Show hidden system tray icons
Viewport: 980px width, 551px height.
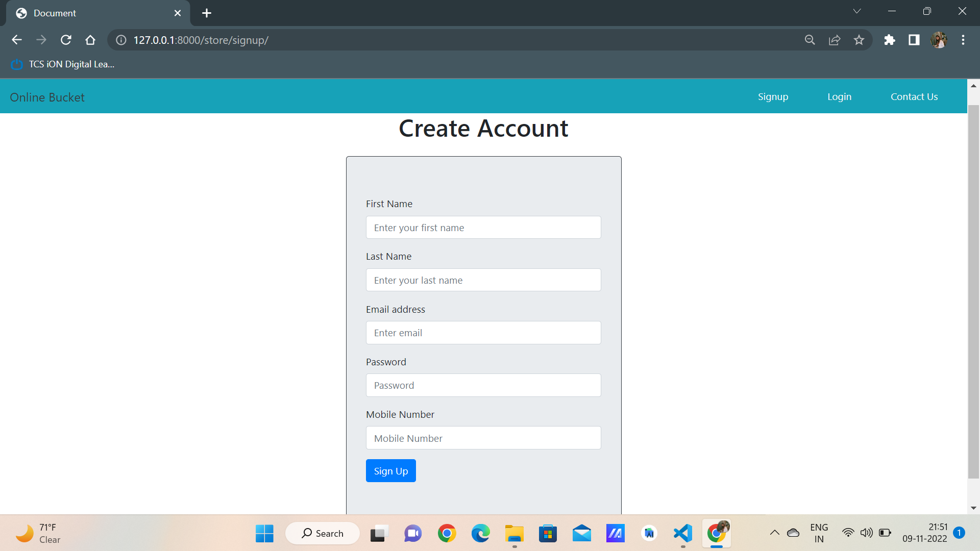(x=774, y=533)
